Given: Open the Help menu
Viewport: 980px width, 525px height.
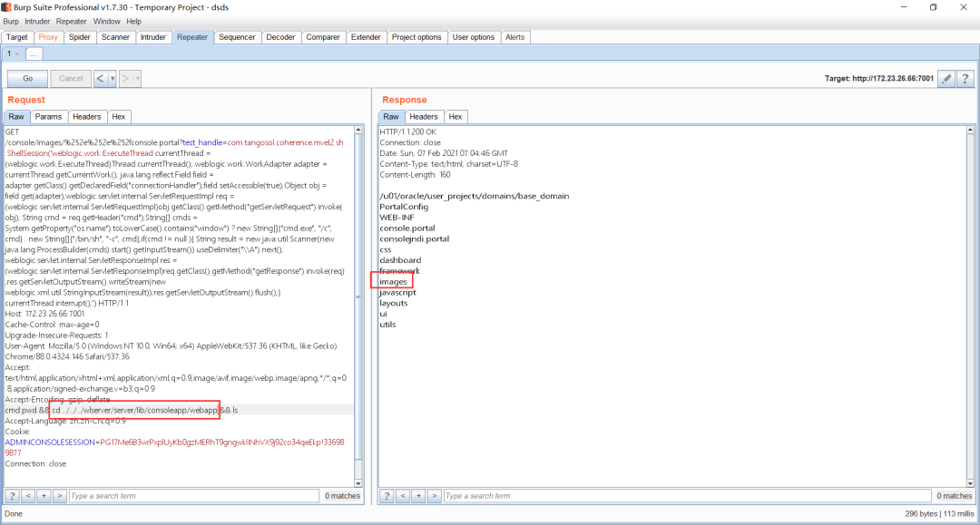Looking at the screenshot, I should [x=133, y=21].
